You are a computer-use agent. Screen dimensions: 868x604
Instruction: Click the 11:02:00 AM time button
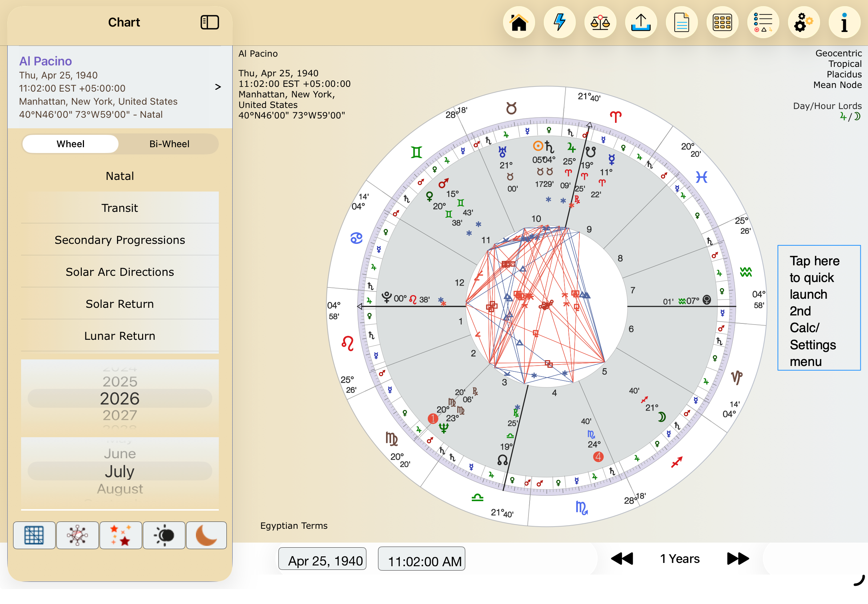click(x=422, y=559)
